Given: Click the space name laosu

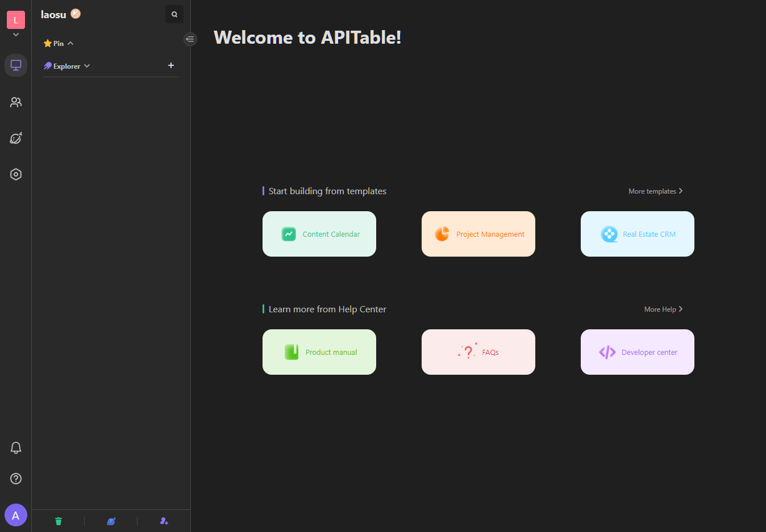Looking at the screenshot, I should coord(53,14).
